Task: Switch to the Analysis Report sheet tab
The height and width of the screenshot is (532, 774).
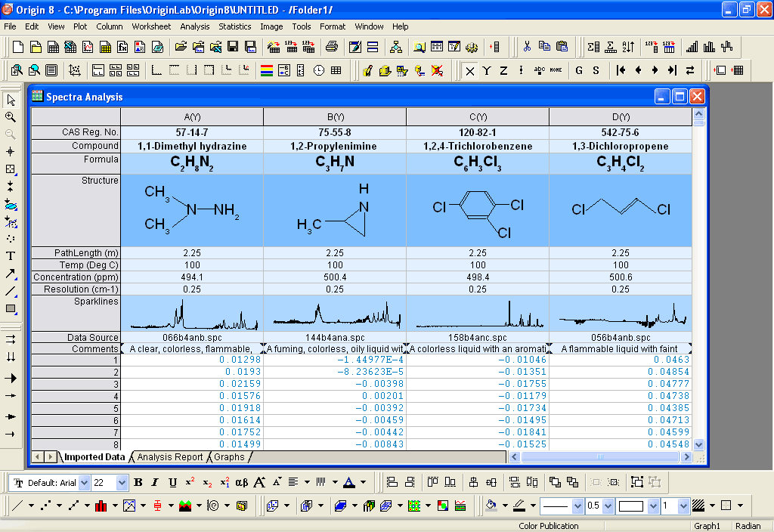Action: (170, 457)
